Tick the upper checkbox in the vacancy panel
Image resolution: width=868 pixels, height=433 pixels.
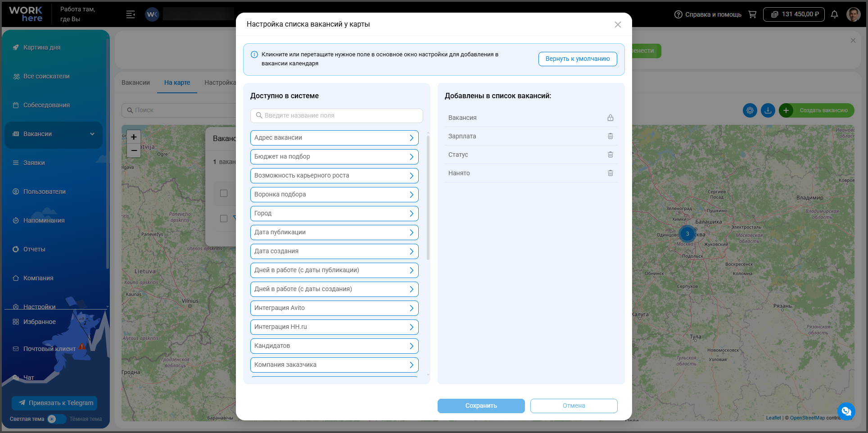224,193
